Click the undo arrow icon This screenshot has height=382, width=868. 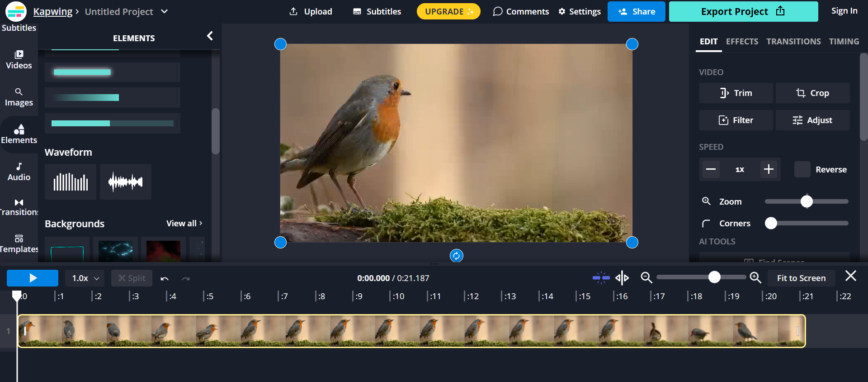(x=165, y=278)
